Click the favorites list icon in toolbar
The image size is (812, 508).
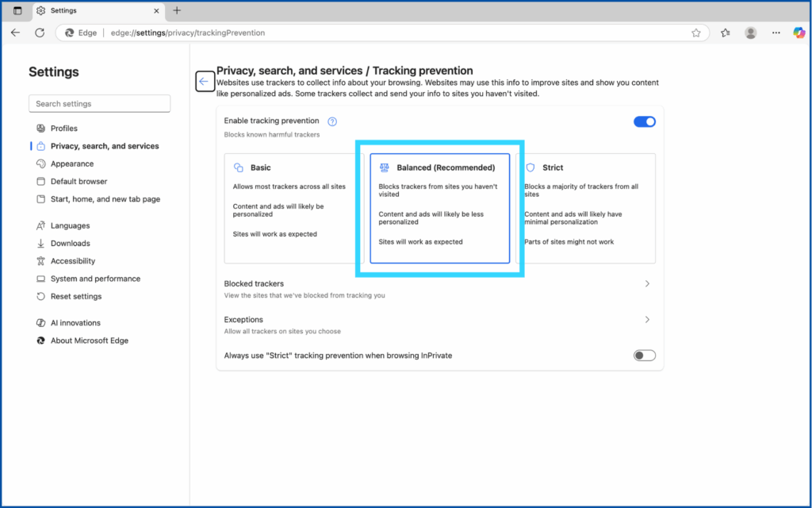tap(725, 33)
